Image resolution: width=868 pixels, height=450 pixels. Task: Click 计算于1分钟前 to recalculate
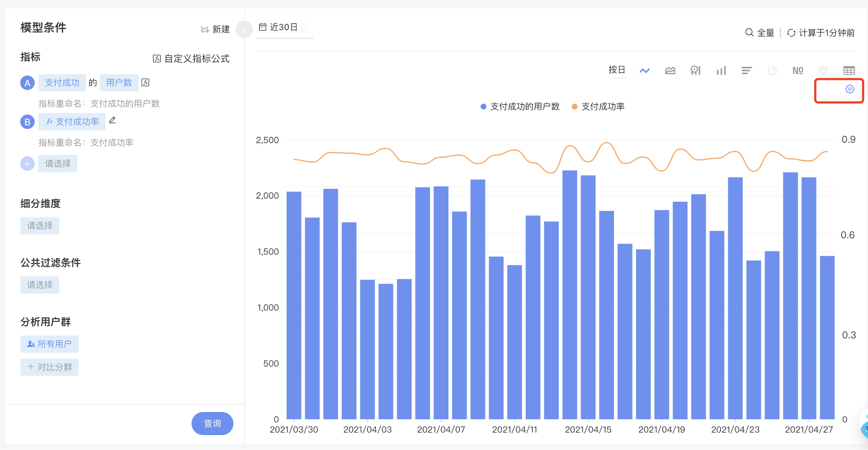(x=826, y=33)
